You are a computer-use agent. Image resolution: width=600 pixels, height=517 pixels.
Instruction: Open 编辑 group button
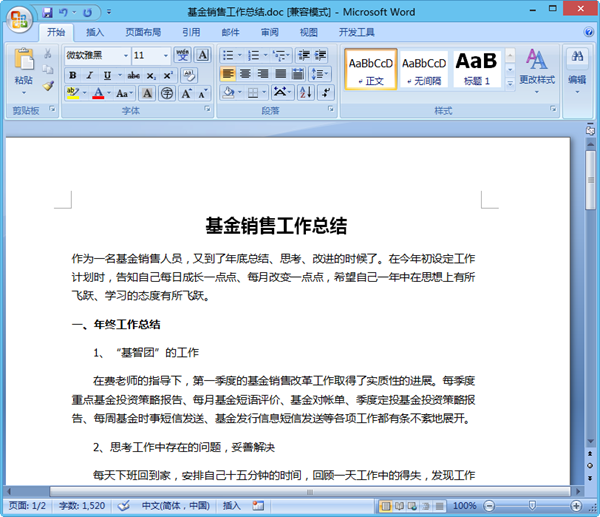[x=577, y=71]
